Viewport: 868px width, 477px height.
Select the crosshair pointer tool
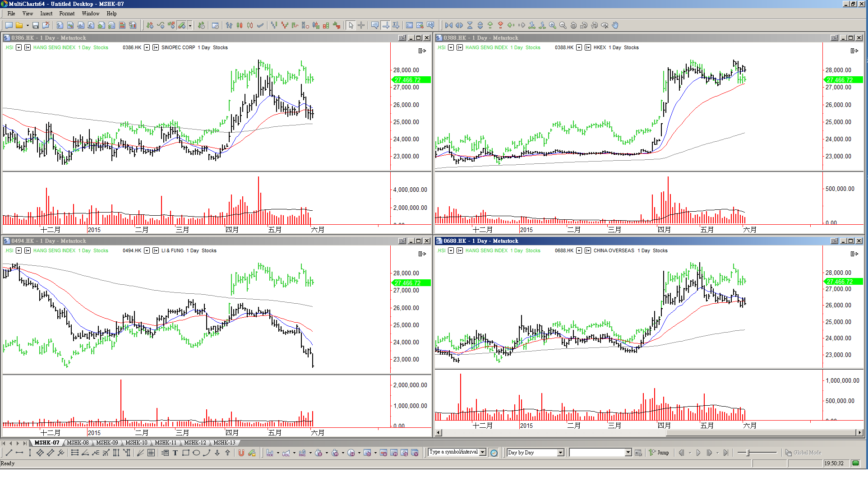point(361,25)
